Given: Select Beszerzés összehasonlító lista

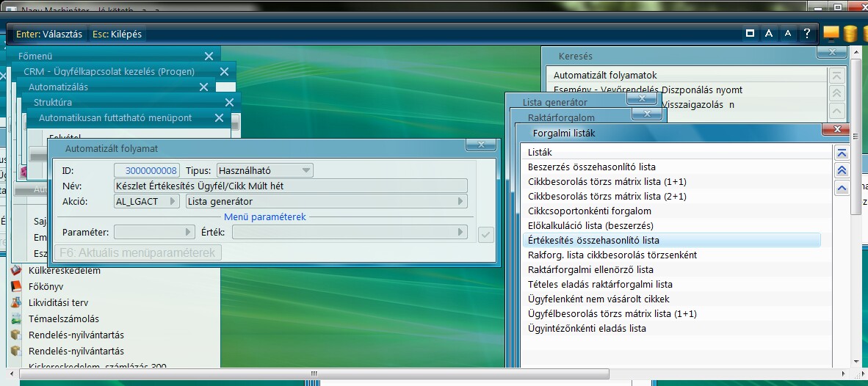Looking at the screenshot, I should coord(671,167).
